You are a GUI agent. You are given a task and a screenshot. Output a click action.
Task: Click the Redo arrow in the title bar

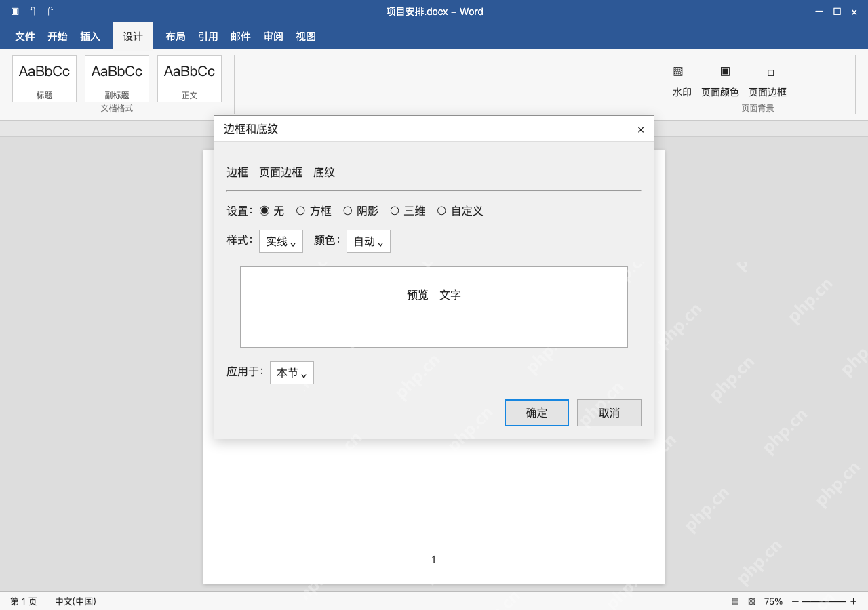coord(50,12)
